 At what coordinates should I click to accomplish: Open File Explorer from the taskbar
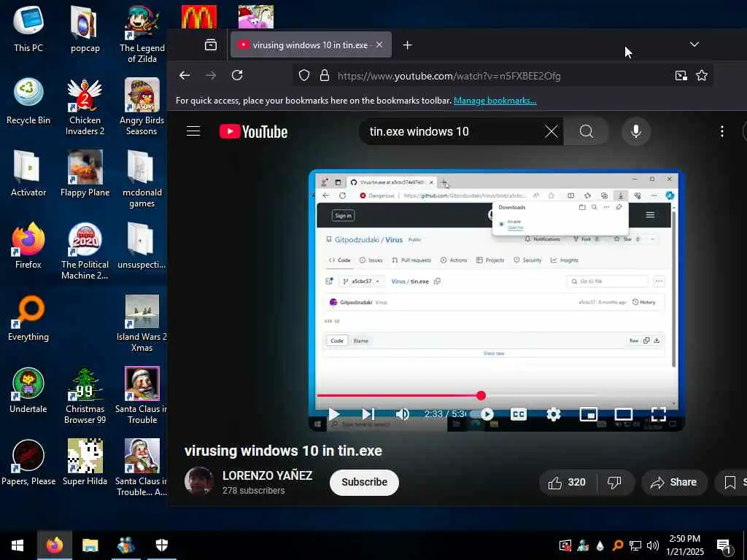pos(90,545)
